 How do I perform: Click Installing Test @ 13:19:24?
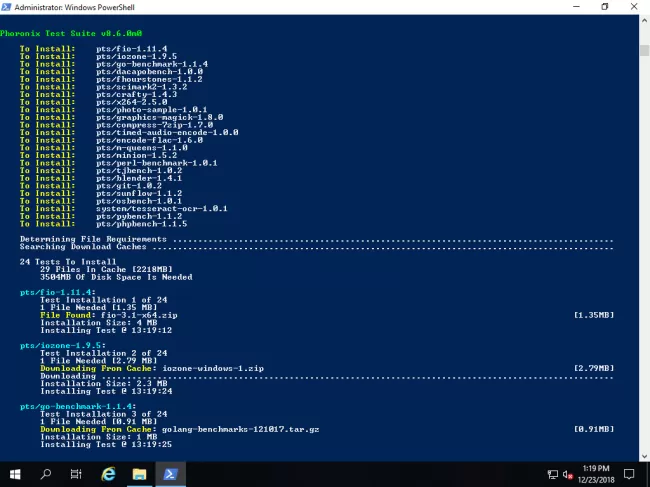(x=106, y=391)
